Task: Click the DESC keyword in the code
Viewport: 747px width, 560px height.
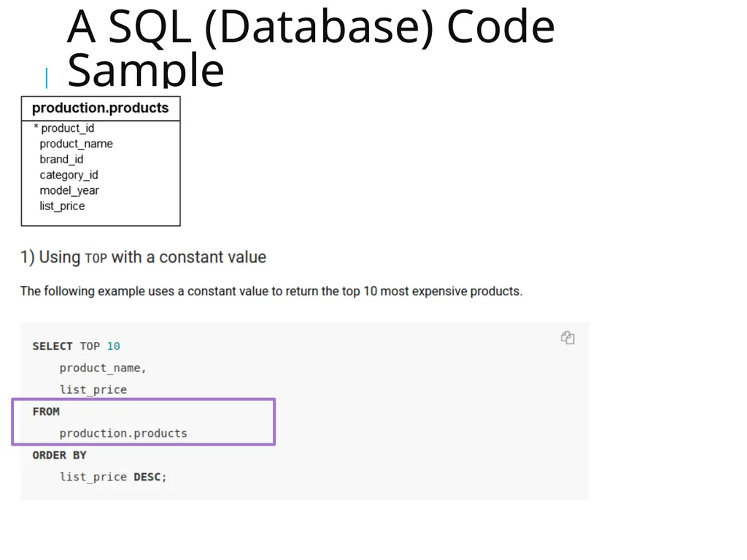Action: click(147, 477)
